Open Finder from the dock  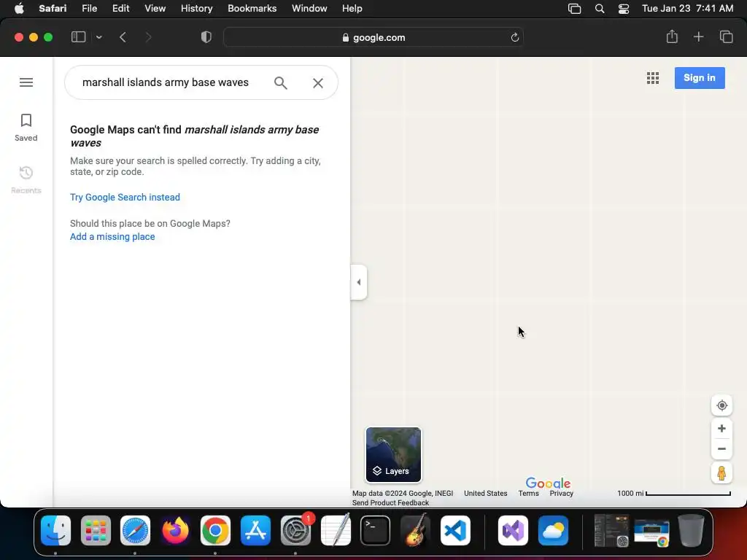55,531
